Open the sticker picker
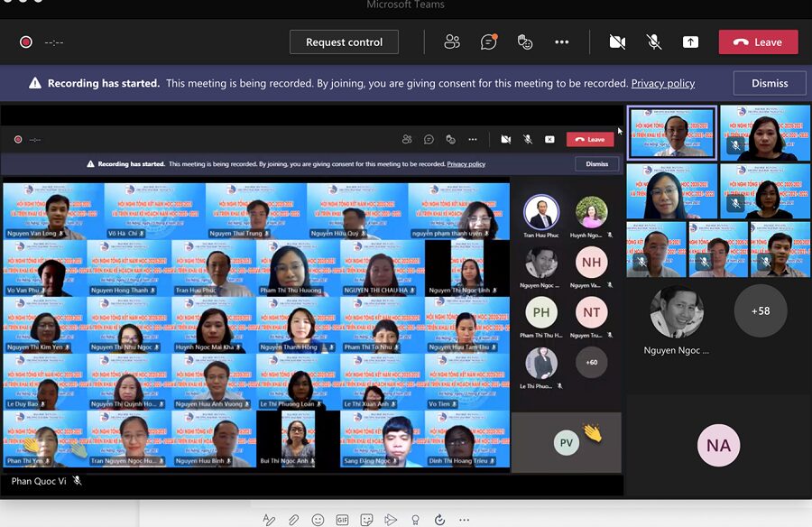 [x=366, y=520]
